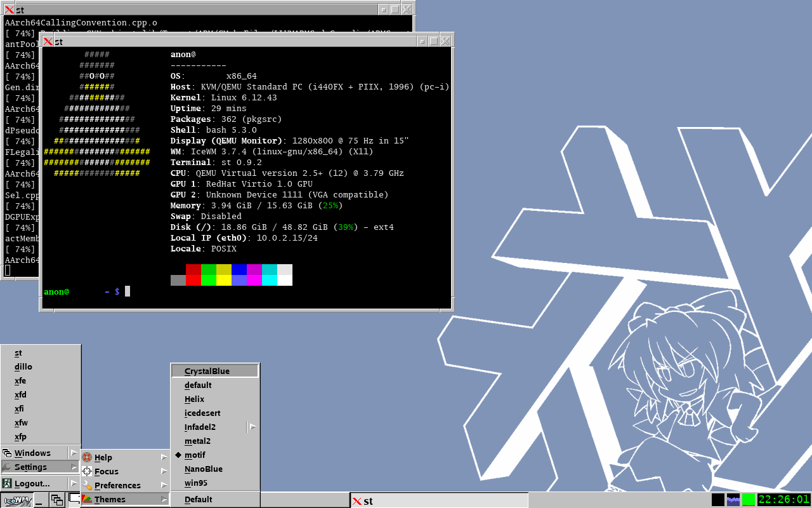Launch xfe from the start menu
812x508 pixels.
click(41, 381)
